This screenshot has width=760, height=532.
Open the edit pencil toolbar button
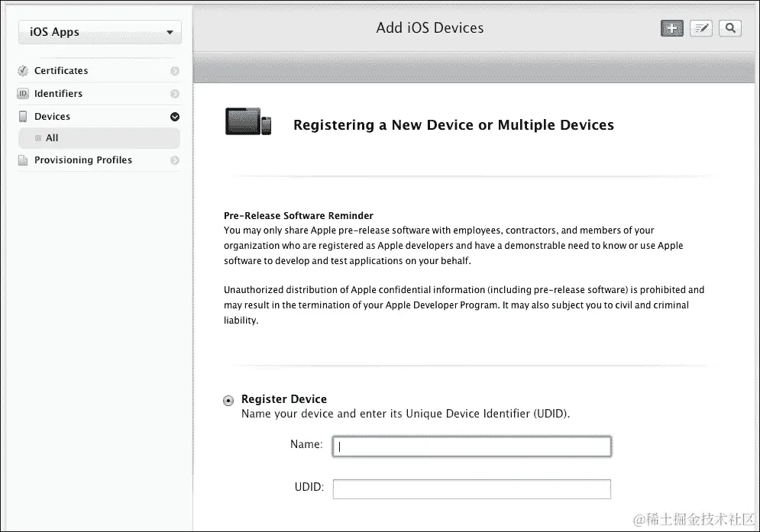tap(701, 28)
